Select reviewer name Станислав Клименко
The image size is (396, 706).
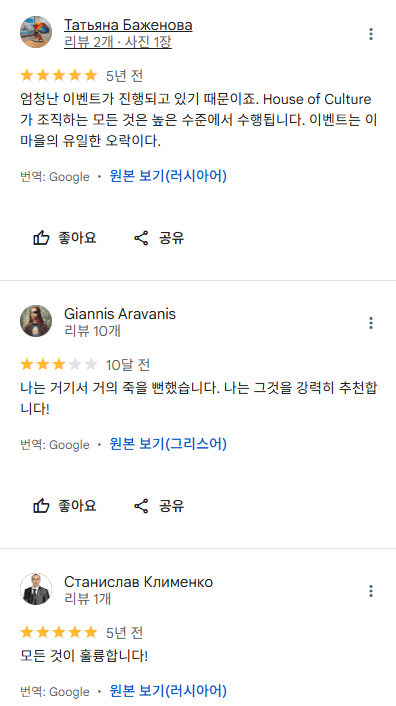138,581
